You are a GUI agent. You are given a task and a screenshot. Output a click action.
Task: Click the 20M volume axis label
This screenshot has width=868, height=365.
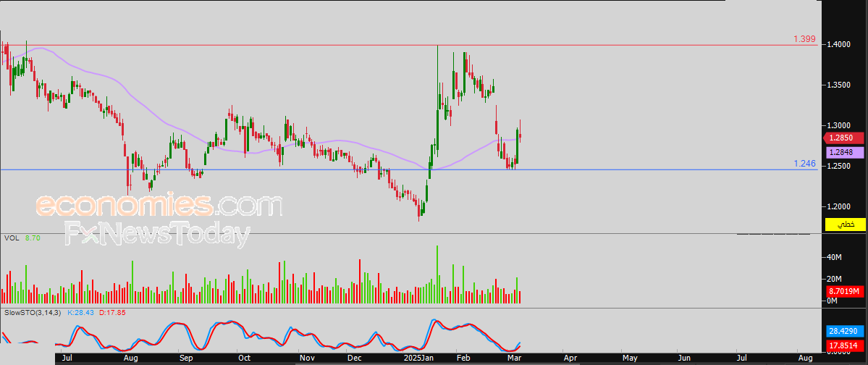(x=834, y=279)
